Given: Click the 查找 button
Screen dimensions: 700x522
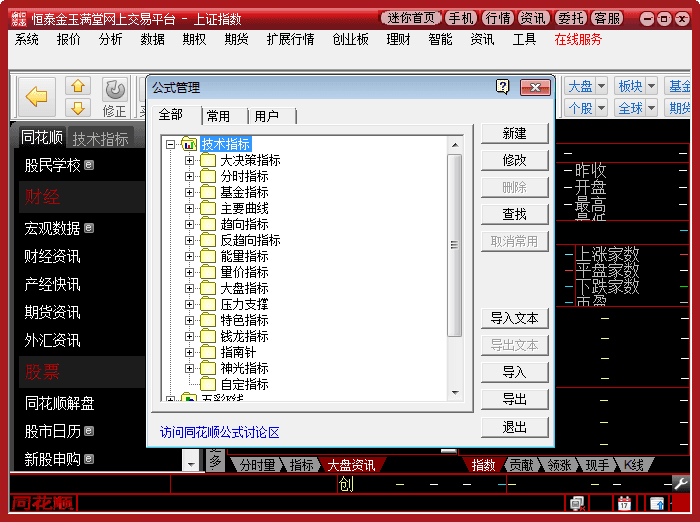Looking at the screenshot, I should click(x=514, y=214).
